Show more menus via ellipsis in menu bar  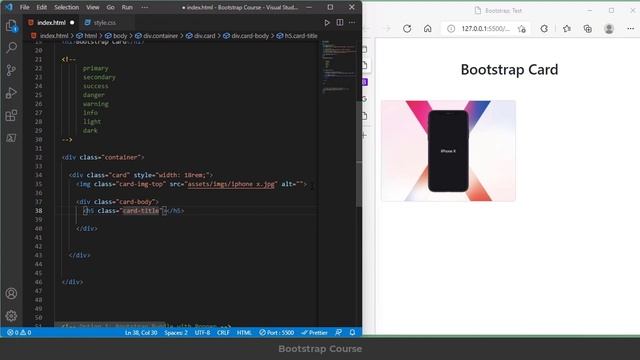(144, 7)
